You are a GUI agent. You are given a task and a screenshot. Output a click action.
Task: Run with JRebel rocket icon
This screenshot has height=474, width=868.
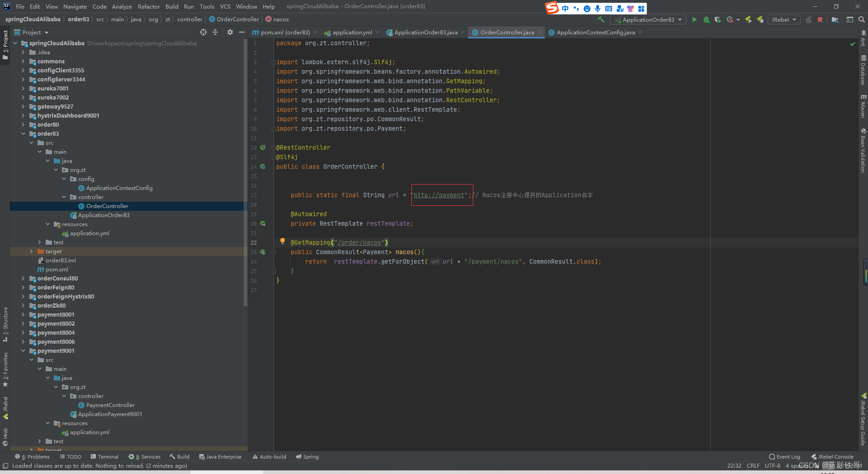(x=749, y=19)
